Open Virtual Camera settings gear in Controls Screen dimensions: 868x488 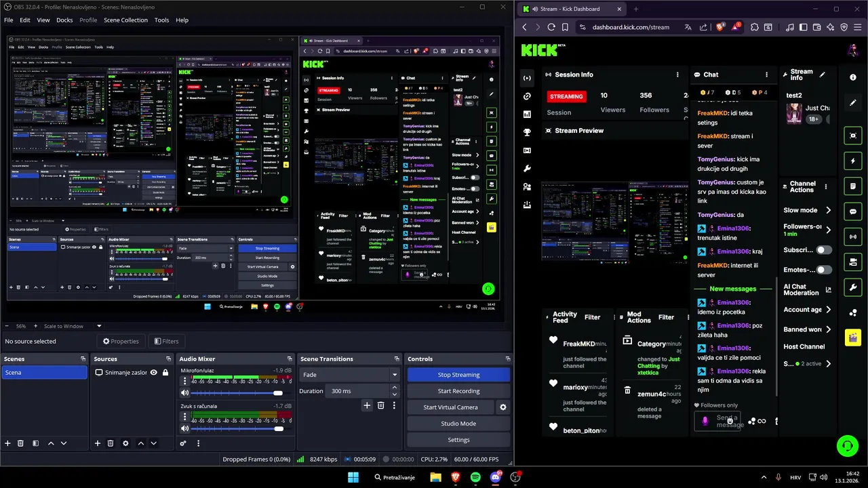(x=503, y=407)
